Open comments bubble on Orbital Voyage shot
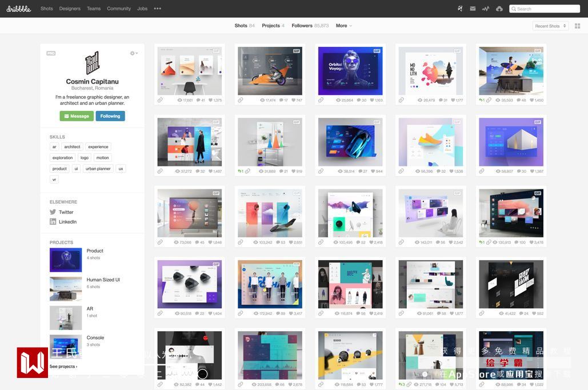The height and width of the screenshot is (390, 588). pos(359,100)
